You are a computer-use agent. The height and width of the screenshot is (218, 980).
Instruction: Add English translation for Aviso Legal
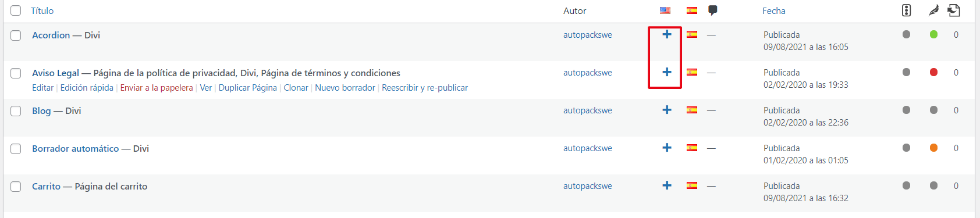point(667,72)
